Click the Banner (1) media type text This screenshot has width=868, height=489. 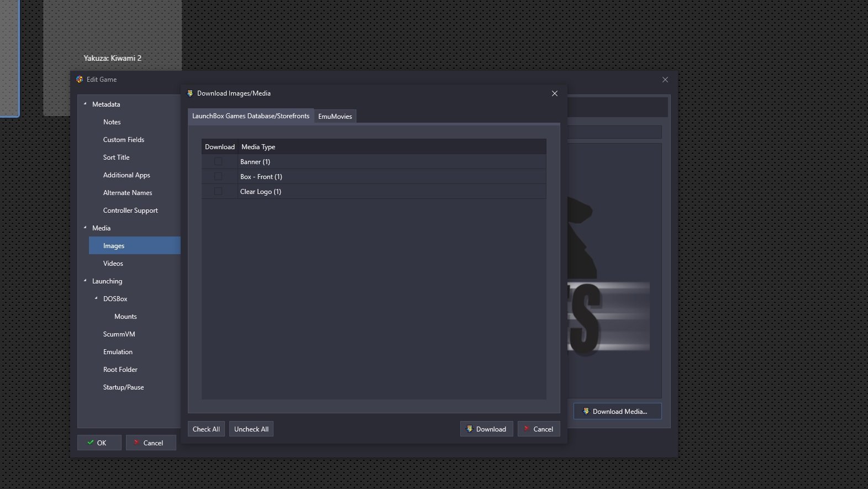coord(255,162)
